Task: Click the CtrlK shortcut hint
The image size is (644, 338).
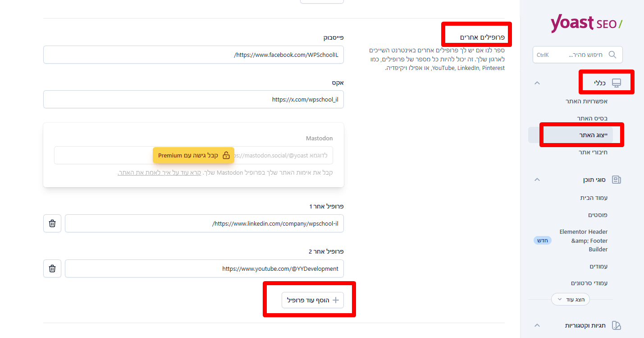Action: click(543, 55)
